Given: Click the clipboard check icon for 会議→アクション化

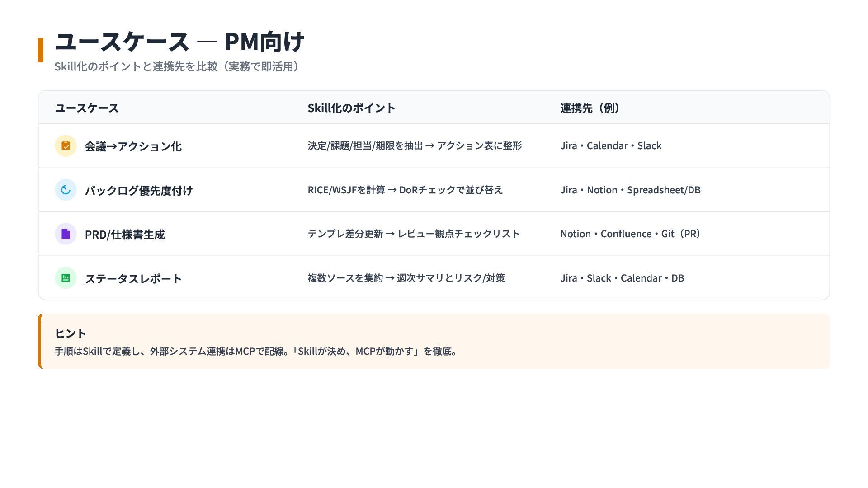Looking at the screenshot, I should pos(66,146).
